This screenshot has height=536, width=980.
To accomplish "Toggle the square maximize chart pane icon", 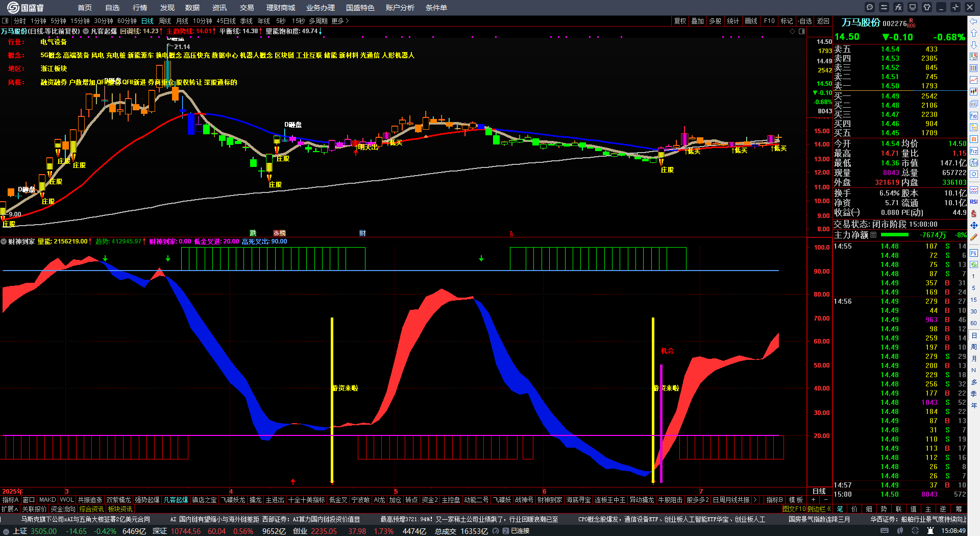I will coord(802,31).
